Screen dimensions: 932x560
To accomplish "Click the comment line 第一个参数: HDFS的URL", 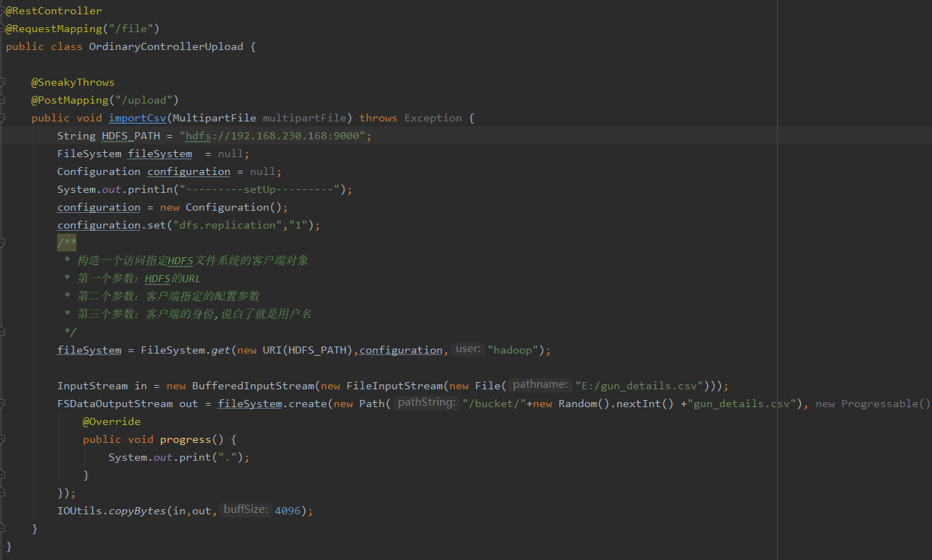I will [x=139, y=279].
